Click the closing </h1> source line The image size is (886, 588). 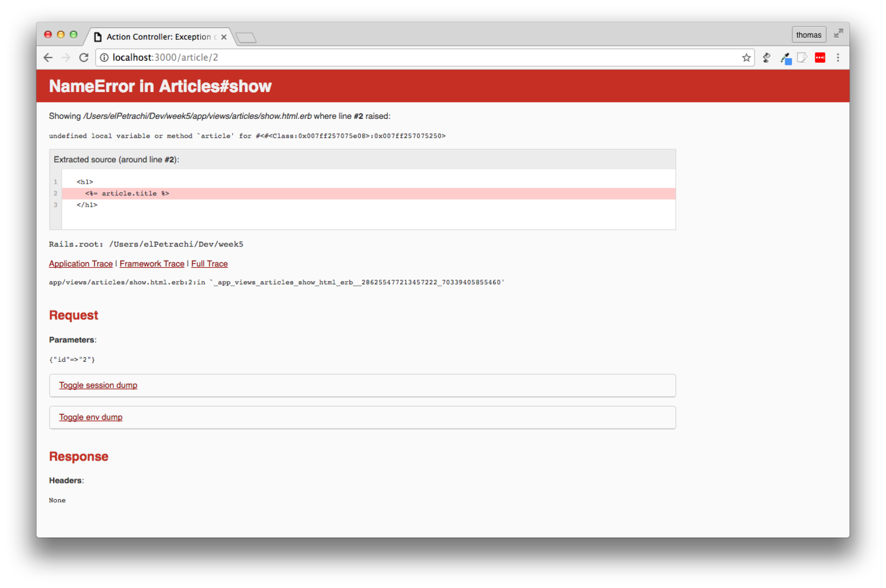pyautogui.click(x=87, y=205)
